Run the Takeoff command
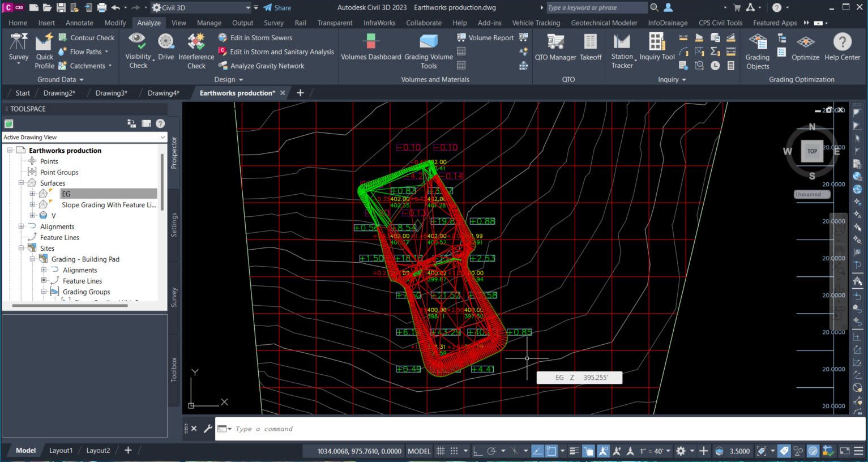 [591, 47]
